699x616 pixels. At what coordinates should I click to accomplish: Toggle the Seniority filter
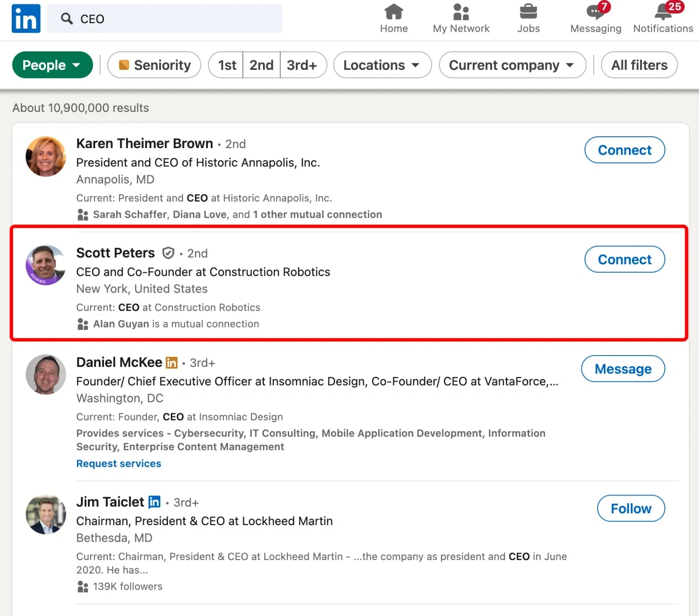coord(154,65)
